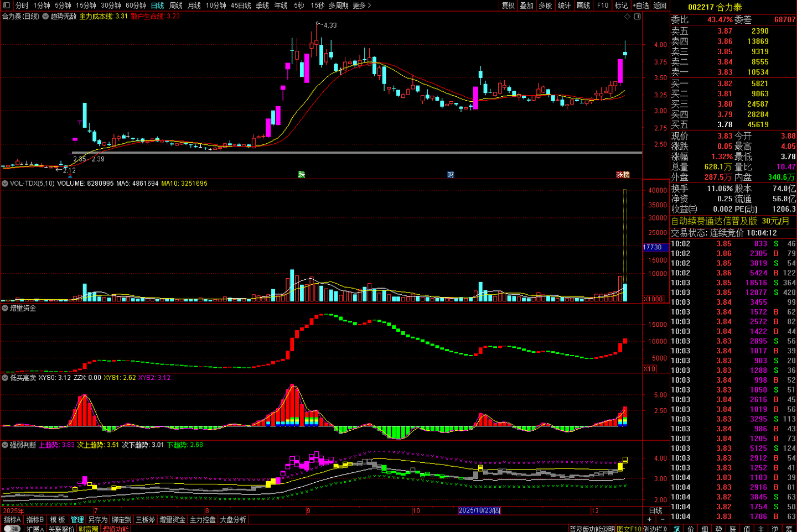This screenshot has height=532, width=797.
Task: Select the 30分钟 period tab
Action: pos(111,6)
